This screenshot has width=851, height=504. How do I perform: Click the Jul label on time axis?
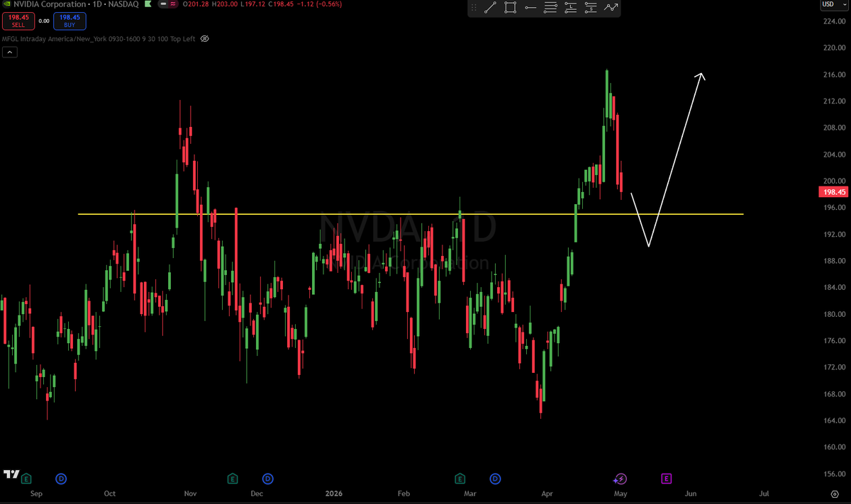pyautogui.click(x=764, y=493)
